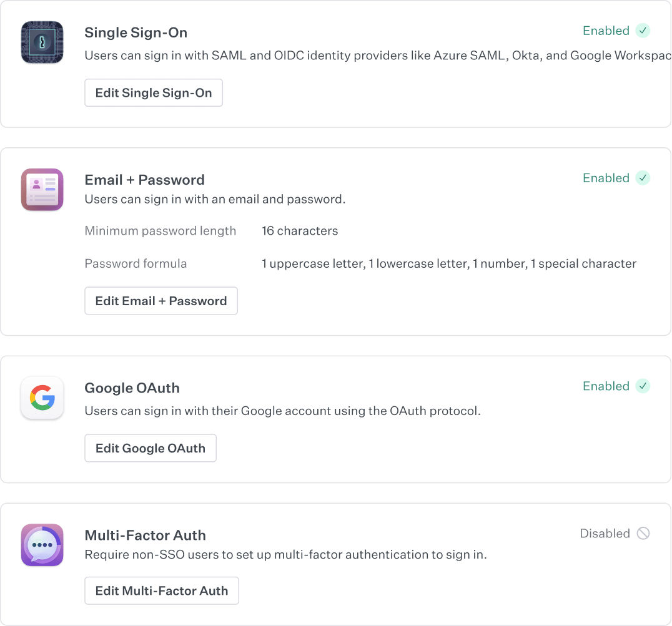Toggle Email + Password Enabled status
This screenshot has width=672, height=626.
(x=606, y=178)
